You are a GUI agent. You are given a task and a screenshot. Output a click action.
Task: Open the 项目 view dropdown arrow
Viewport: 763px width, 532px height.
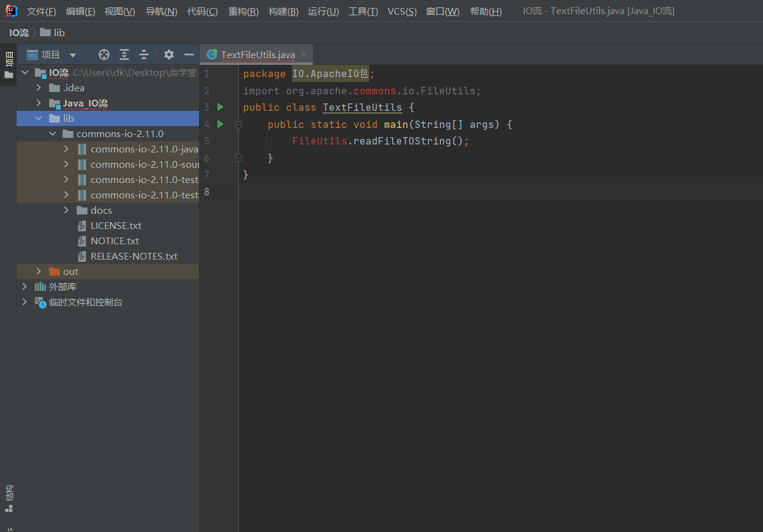[73, 55]
